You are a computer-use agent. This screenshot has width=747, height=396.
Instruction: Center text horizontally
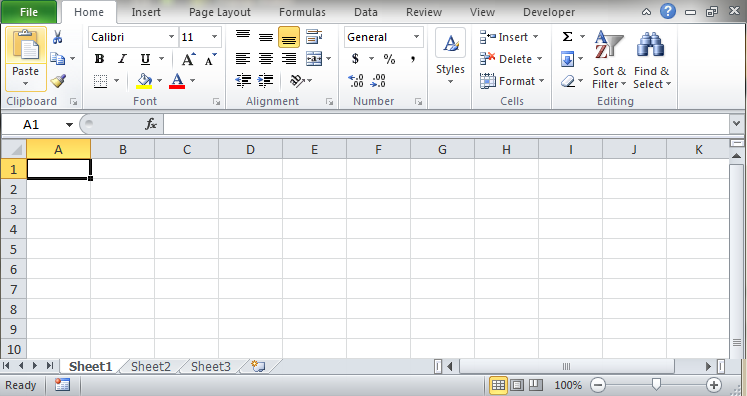(266, 59)
